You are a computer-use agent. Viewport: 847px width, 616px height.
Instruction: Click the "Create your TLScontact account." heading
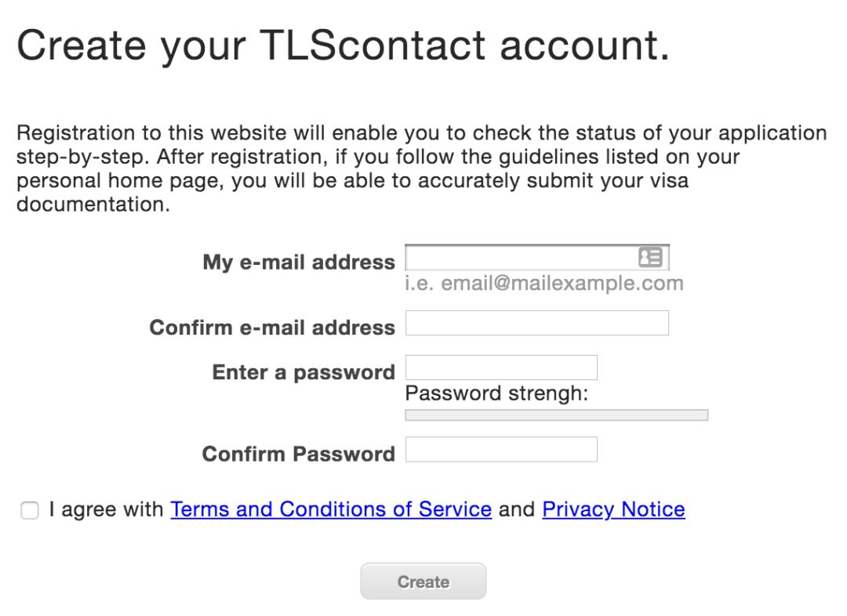(343, 45)
